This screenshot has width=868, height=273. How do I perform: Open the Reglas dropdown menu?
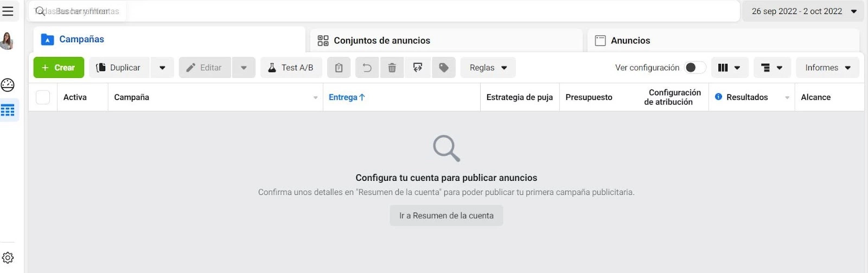488,68
